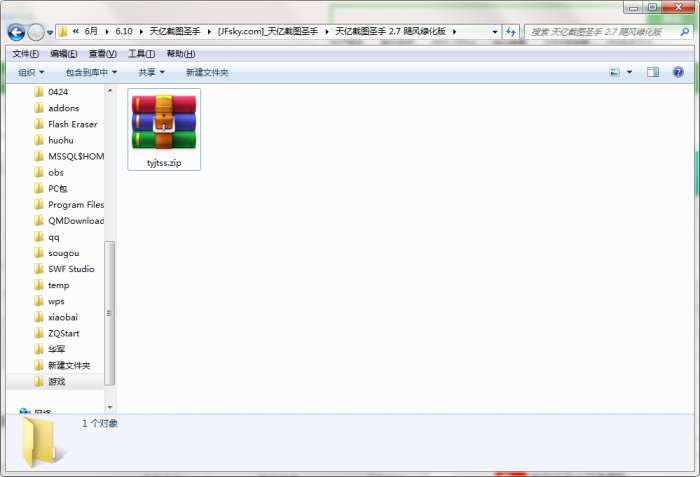Select the 天亿截图圣手 breadcrumb segment

pyautogui.click(x=175, y=31)
